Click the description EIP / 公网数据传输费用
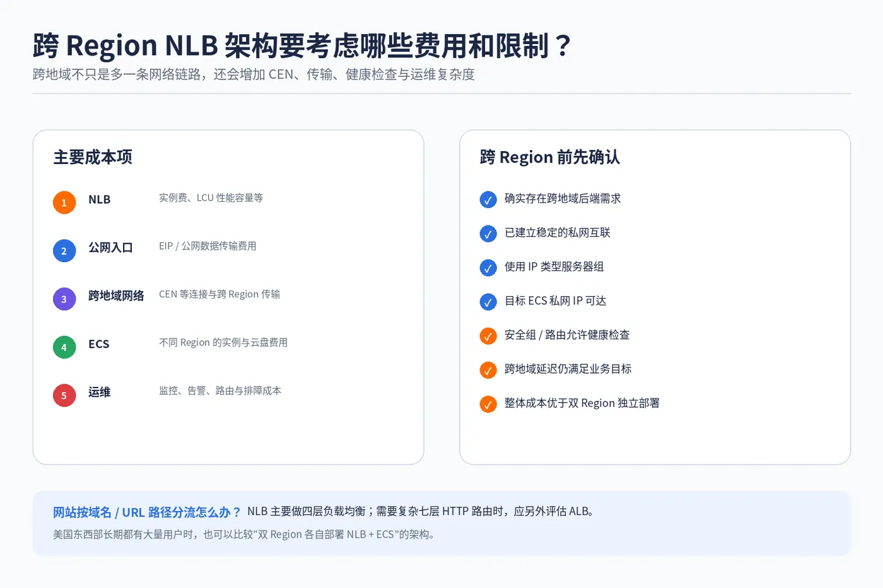883x588 pixels. point(208,246)
